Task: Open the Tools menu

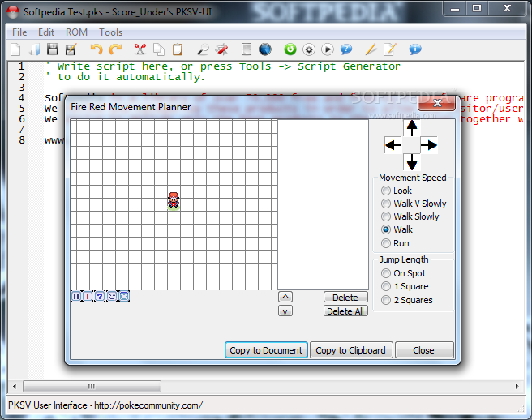Action: tap(110, 32)
